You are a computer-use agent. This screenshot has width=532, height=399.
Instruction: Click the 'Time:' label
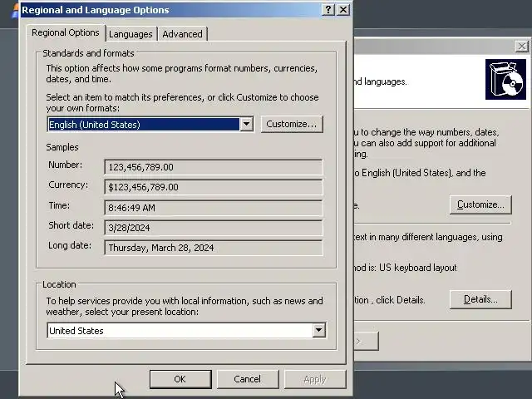(59, 205)
